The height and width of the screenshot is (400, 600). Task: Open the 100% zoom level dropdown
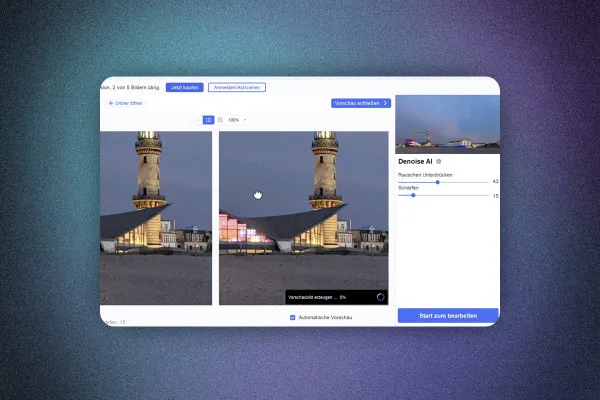[x=237, y=120]
